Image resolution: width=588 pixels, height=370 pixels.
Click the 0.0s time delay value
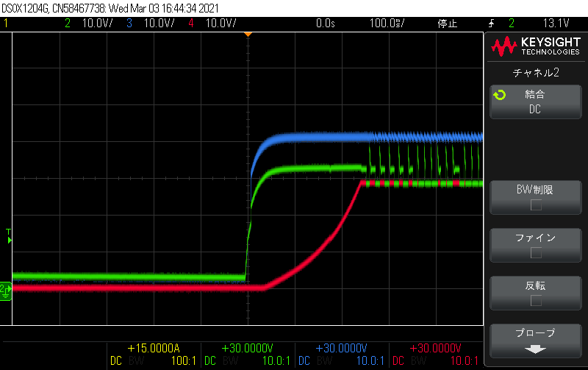(325, 24)
